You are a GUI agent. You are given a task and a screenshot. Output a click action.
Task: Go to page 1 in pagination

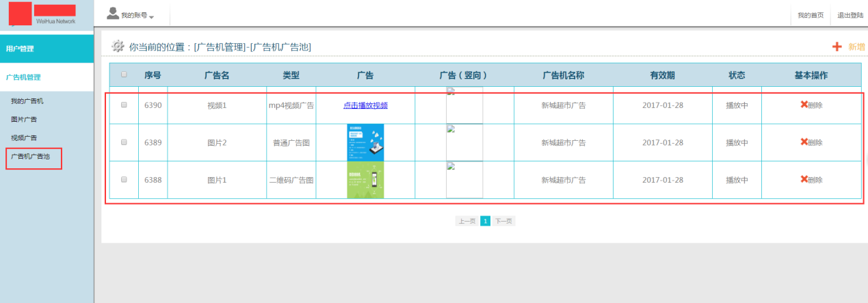485,222
